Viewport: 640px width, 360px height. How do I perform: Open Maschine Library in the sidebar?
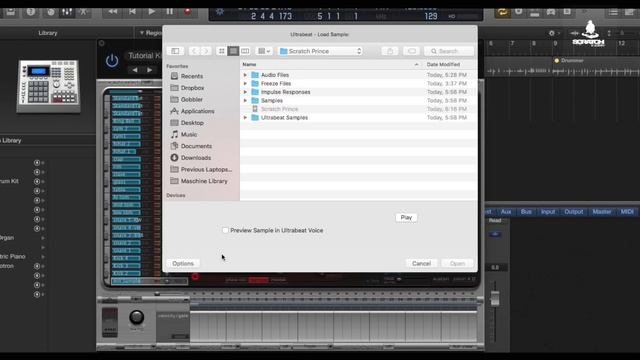click(x=204, y=181)
